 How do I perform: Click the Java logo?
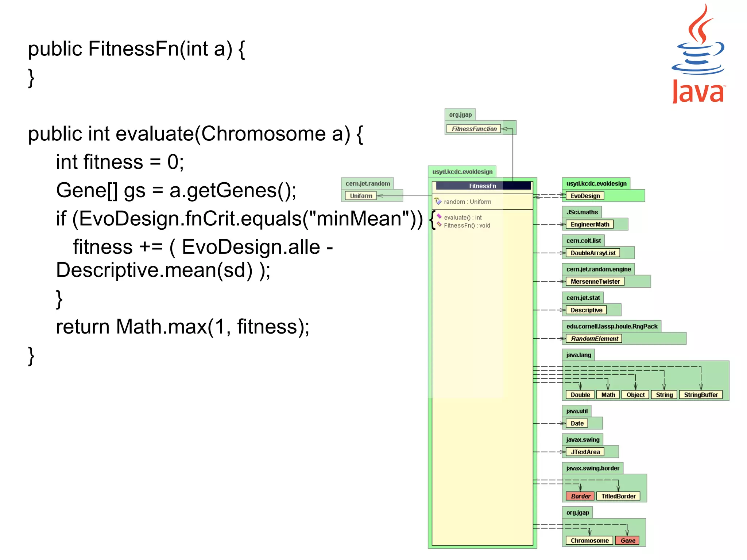[698, 54]
